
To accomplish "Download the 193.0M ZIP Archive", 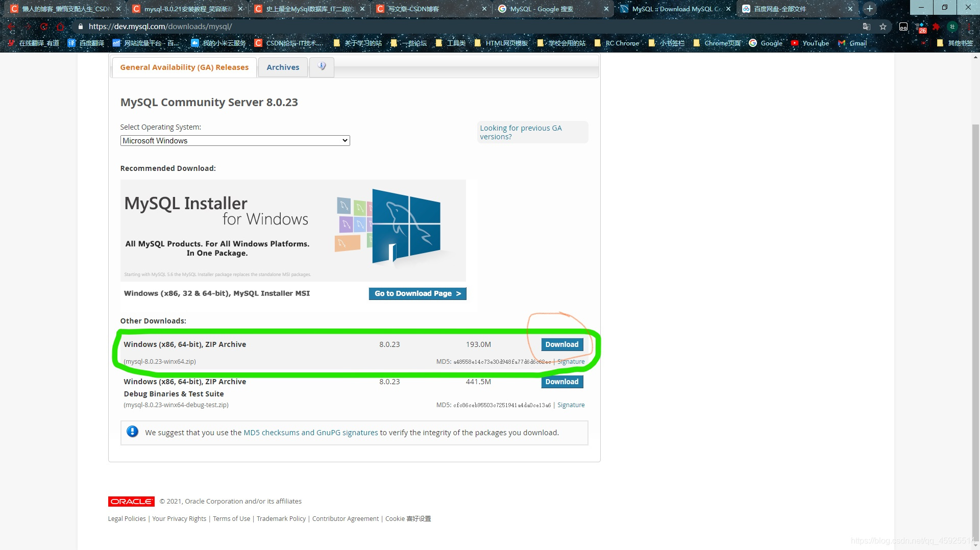I will (x=561, y=344).
